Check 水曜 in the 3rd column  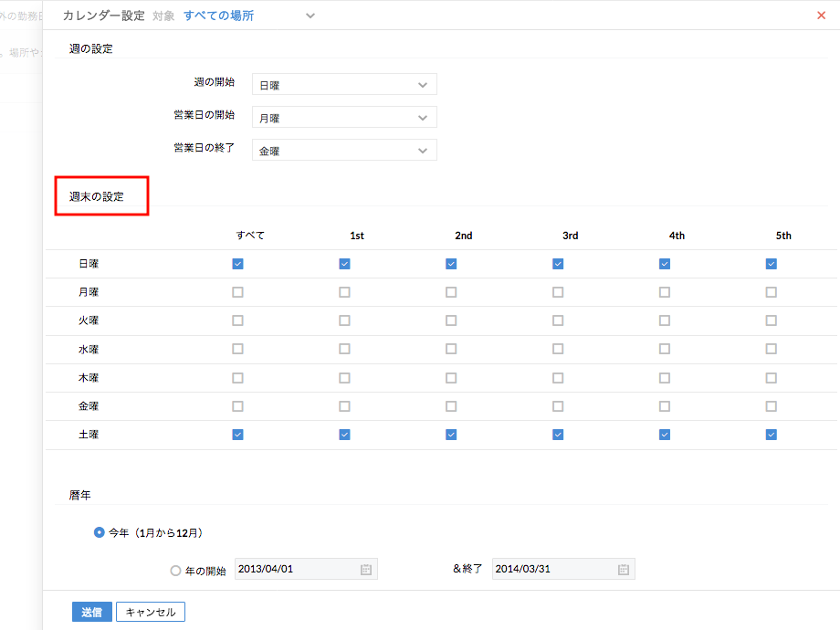tap(558, 349)
